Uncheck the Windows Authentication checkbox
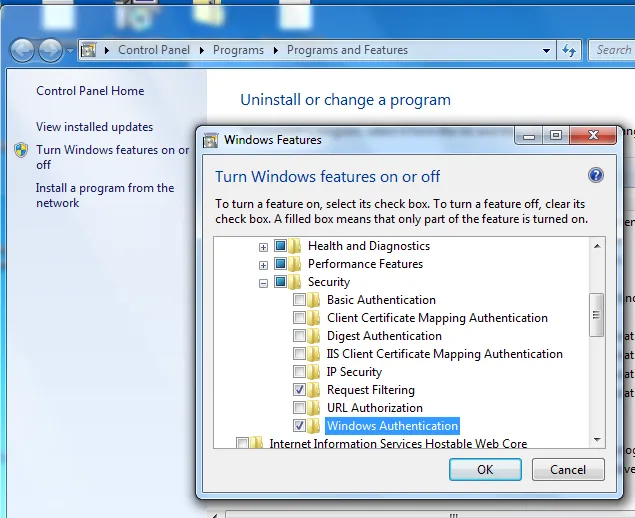The width and height of the screenshot is (635, 518). pos(299,426)
